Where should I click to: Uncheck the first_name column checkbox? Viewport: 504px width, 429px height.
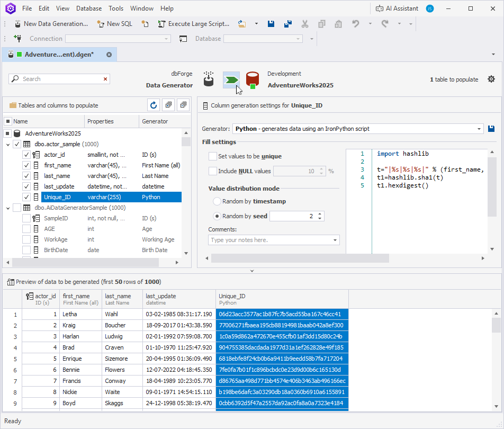(26, 165)
